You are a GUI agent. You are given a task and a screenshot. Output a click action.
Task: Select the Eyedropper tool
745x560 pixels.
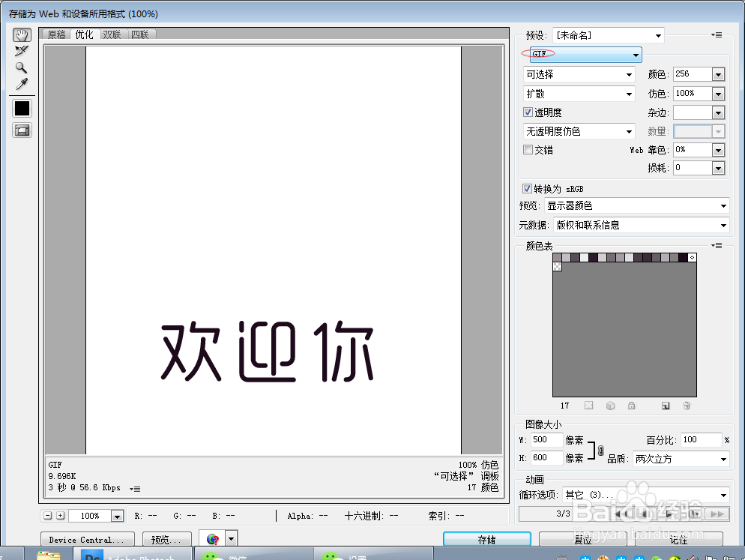tap(21, 84)
